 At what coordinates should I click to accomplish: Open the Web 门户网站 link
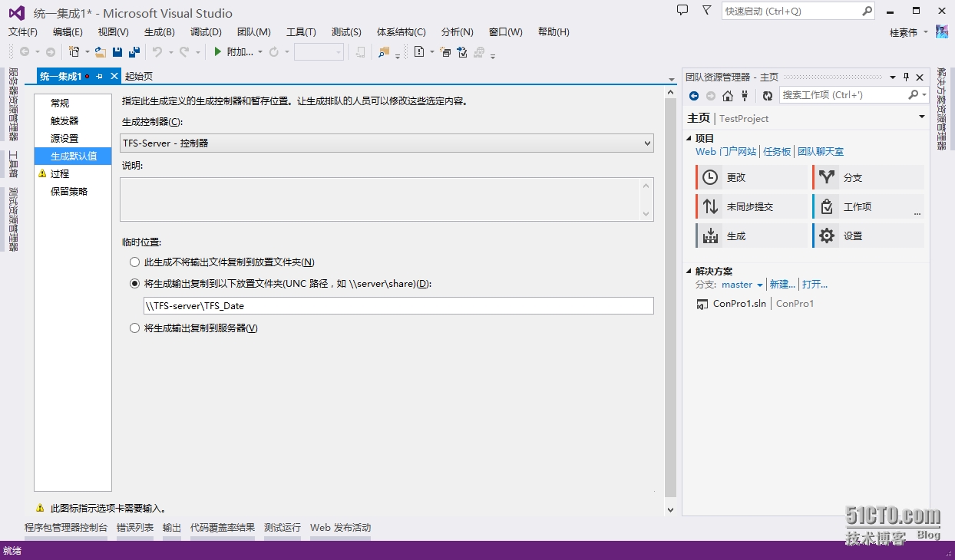725,152
